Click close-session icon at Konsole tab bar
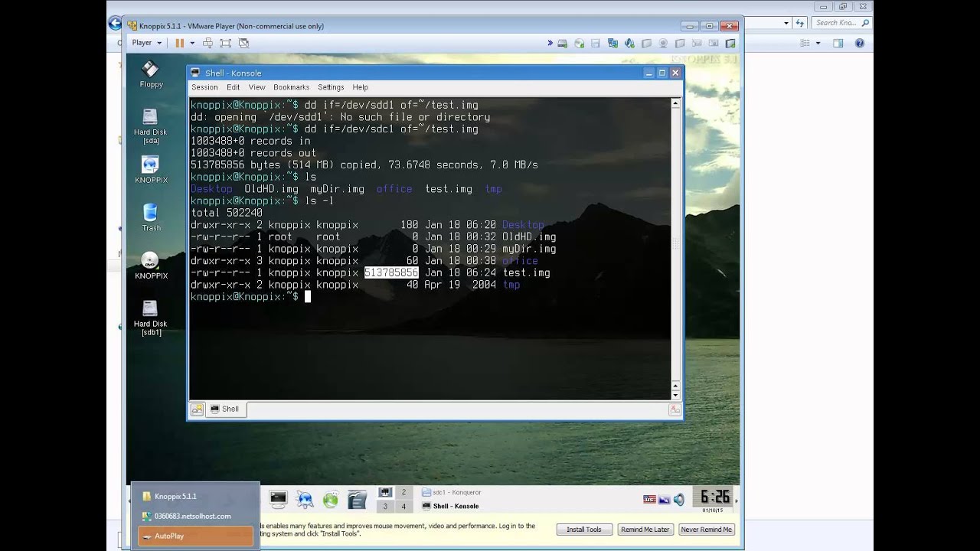 coord(675,409)
